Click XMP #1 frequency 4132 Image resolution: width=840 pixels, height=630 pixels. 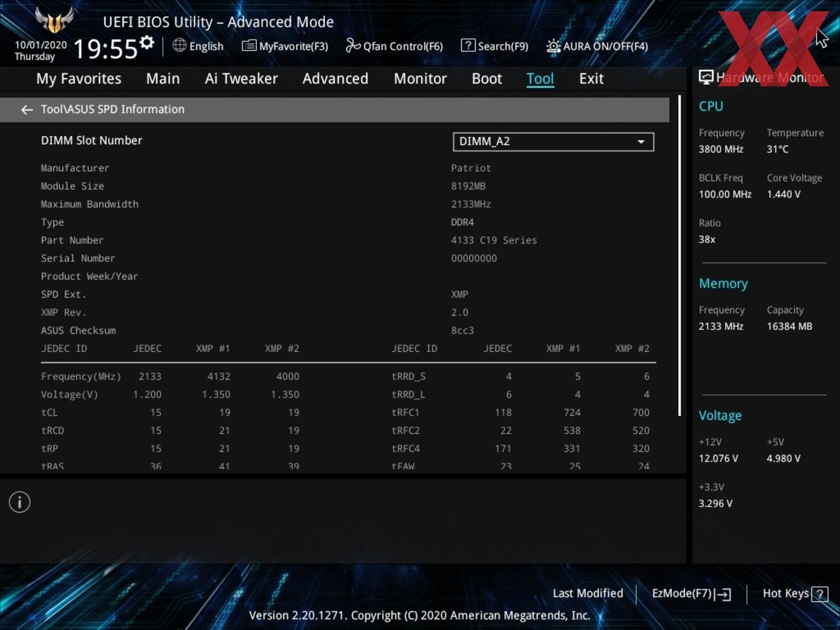[x=219, y=376]
